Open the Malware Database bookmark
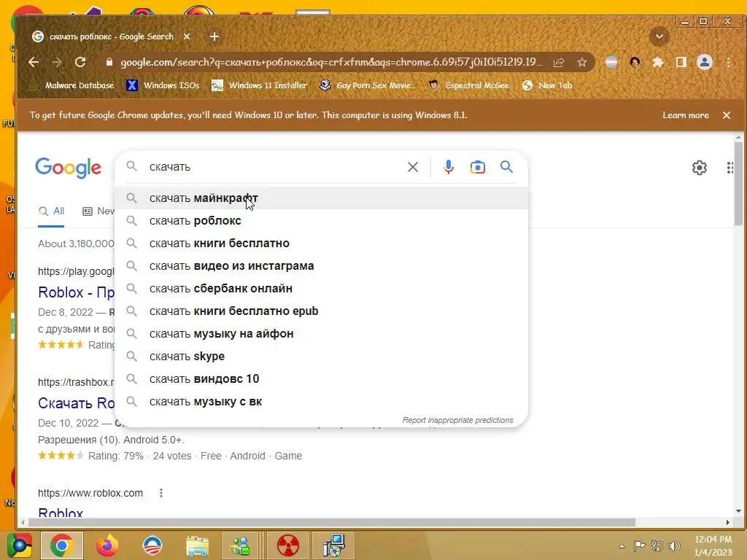Screen dimensions: 747x560 (71, 86)
